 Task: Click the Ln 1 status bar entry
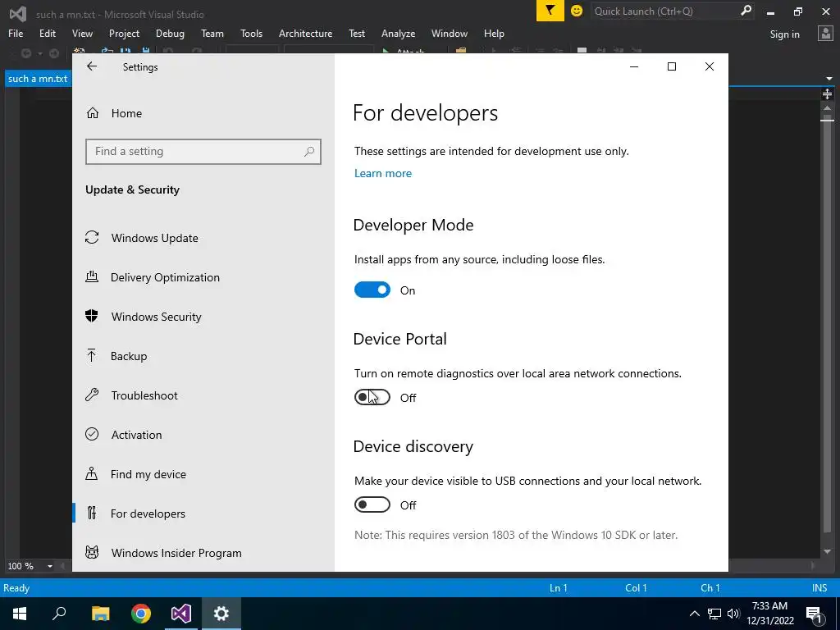[x=558, y=587]
